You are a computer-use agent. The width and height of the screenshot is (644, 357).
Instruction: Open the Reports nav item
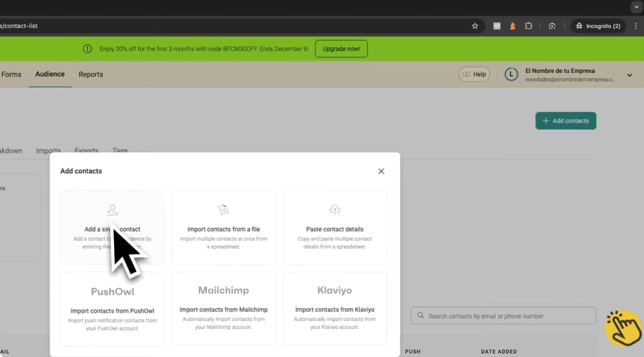point(91,74)
